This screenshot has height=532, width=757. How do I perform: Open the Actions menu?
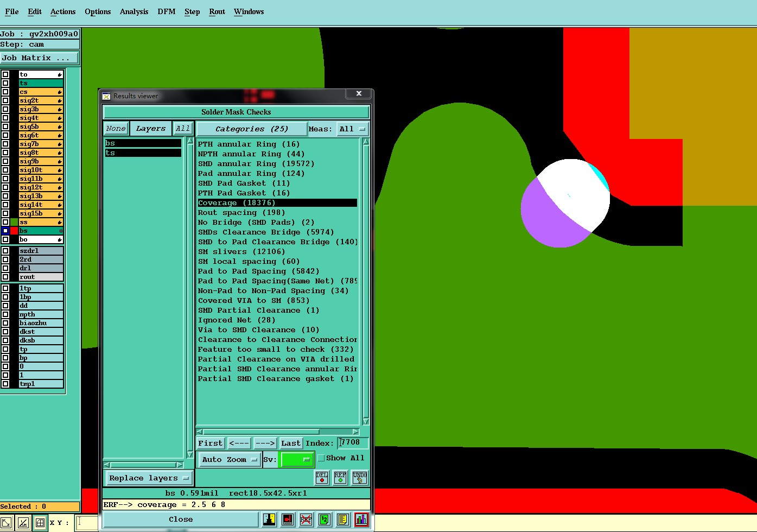[63, 11]
